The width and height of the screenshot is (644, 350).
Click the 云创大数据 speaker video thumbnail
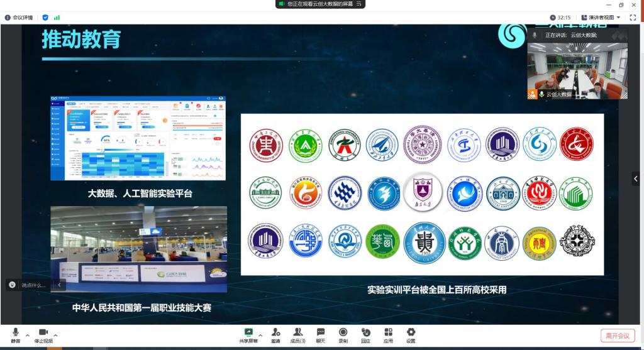(577, 70)
